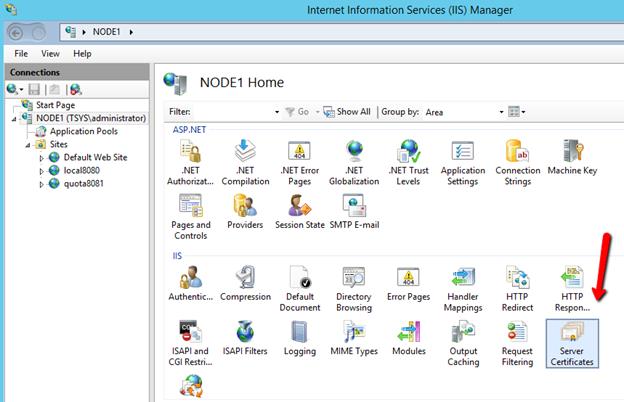Click the ASP.NET group header
Screen dimensions: 624x402
(189, 130)
